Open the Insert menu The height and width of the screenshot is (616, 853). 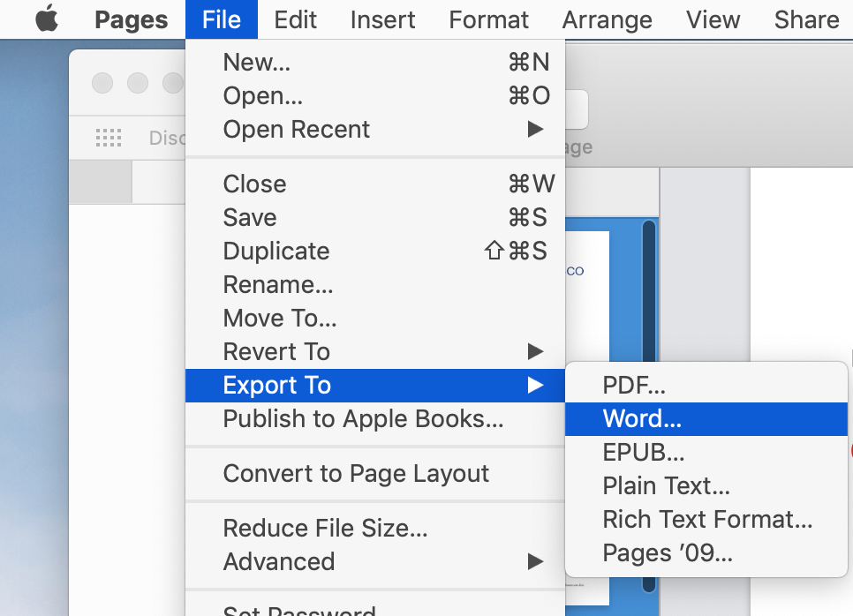[x=382, y=19]
